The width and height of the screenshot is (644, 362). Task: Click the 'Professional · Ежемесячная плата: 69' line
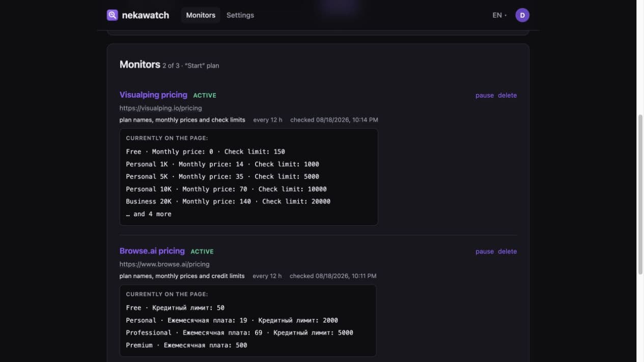point(240,333)
